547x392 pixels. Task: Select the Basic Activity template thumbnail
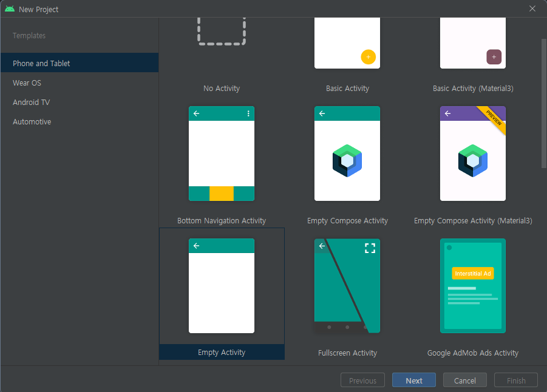click(347, 43)
